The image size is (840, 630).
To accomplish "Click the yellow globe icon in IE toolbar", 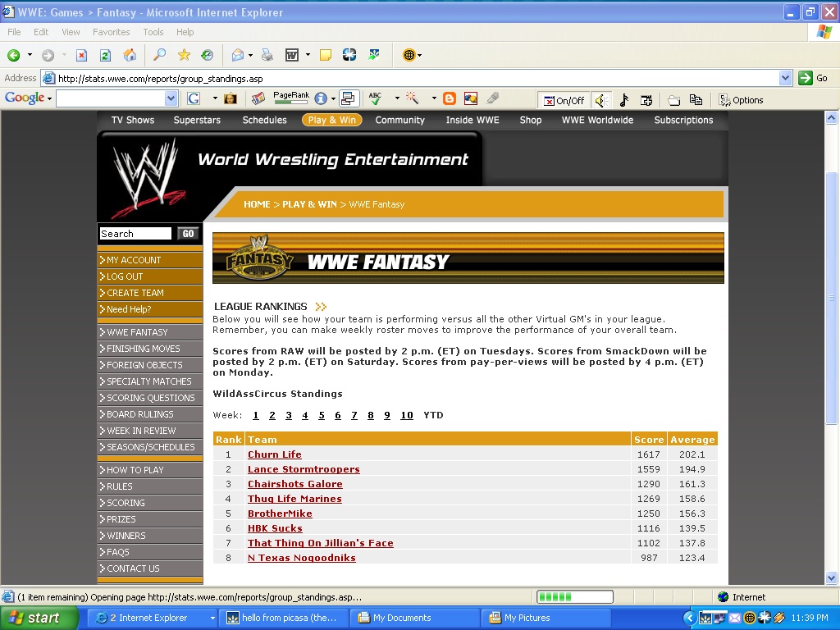I will [409, 55].
